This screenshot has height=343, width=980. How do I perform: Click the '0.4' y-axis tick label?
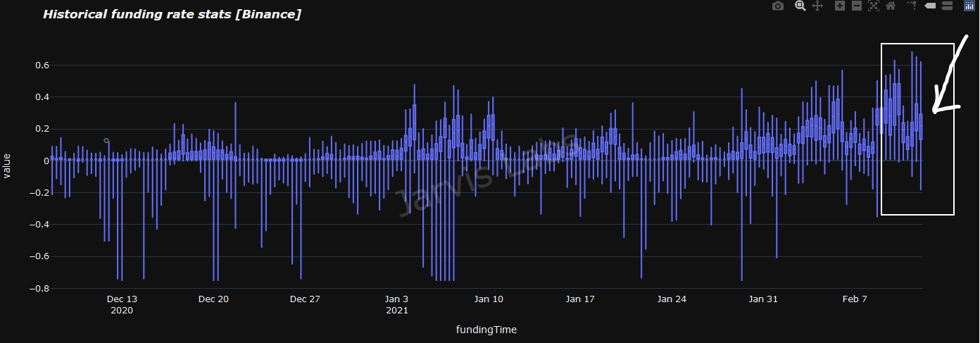click(x=42, y=97)
